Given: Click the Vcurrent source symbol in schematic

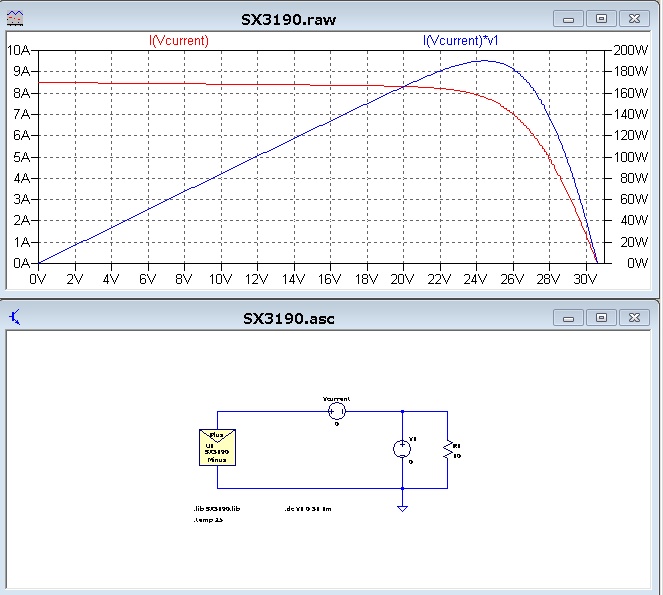Looking at the screenshot, I should pos(337,411).
